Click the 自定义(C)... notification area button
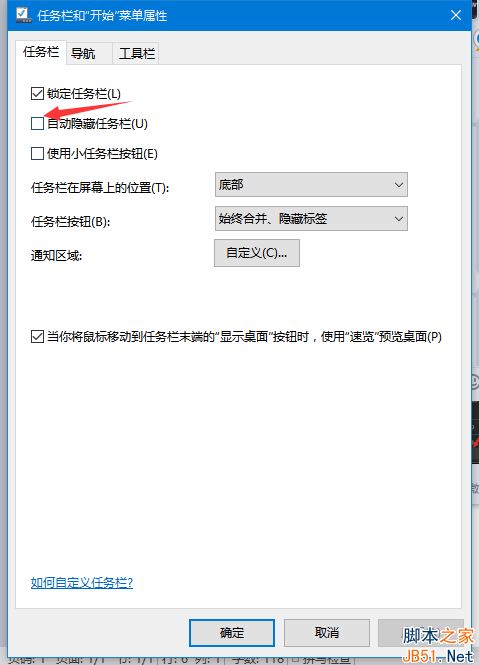Viewport: 479px width, 665px height. (x=257, y=253)
